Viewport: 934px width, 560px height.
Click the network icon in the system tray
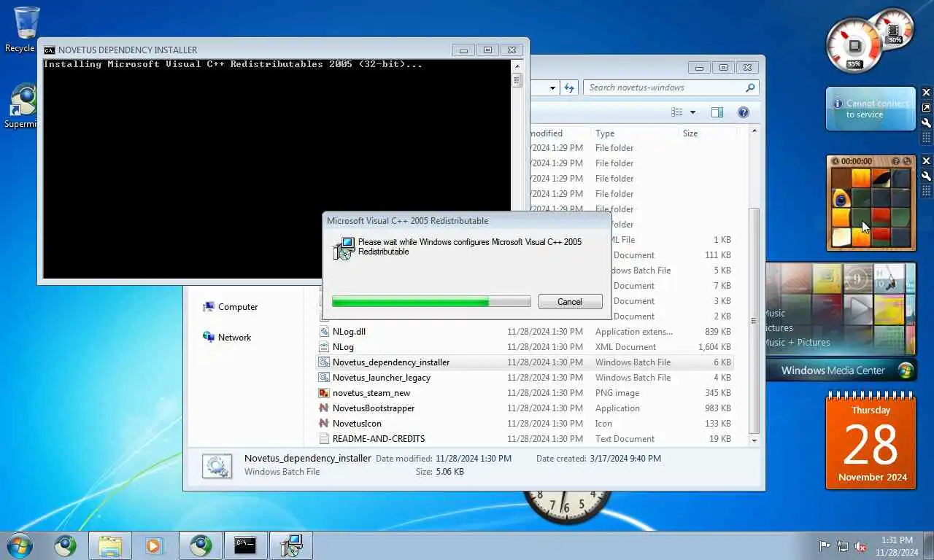pyautogui.click(x=843, y=546)
